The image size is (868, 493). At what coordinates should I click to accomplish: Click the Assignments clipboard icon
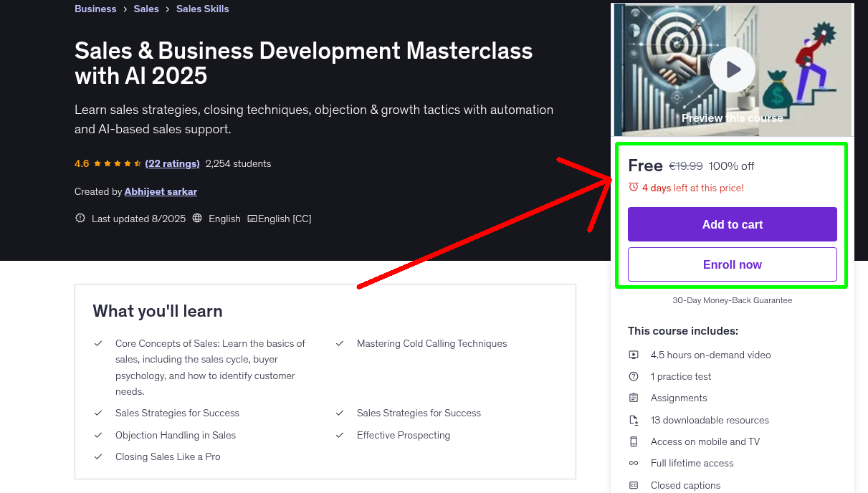634,398
